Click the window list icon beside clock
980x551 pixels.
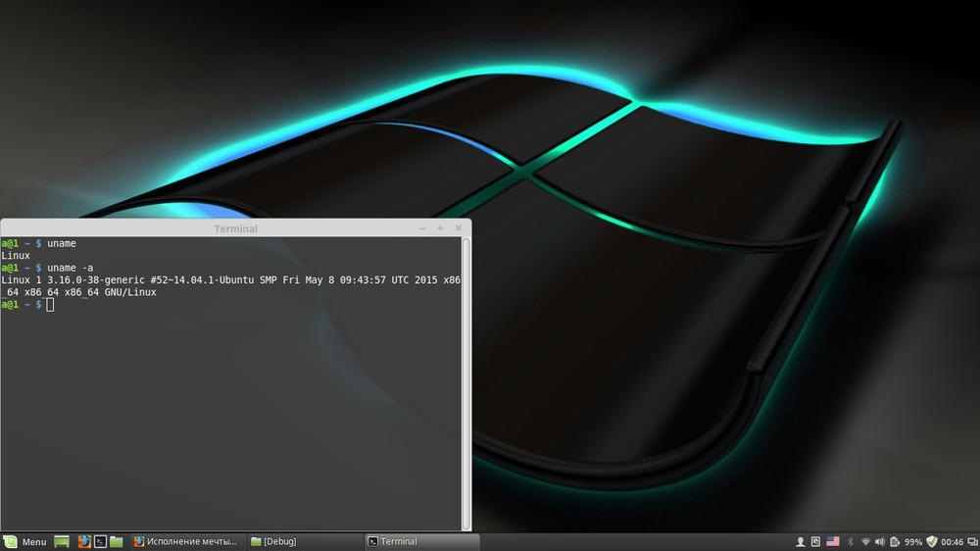[972, 541]
